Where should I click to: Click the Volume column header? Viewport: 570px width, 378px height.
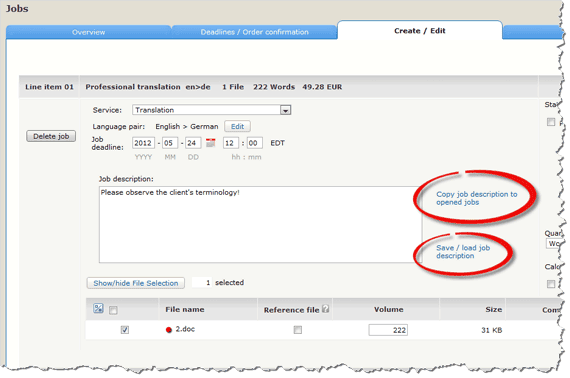[x=389, y=309]
